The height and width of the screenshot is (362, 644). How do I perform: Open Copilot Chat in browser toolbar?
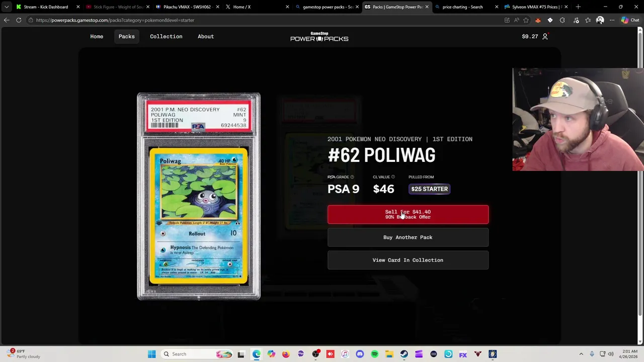pos(630,20)
